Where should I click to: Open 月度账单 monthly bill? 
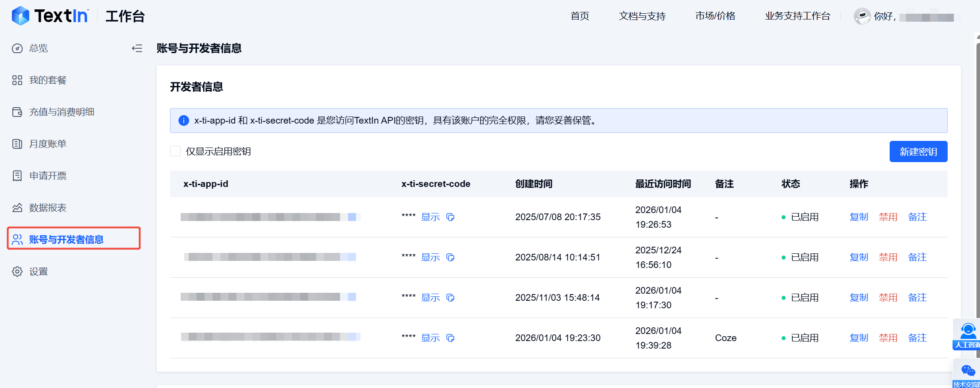coord(47,144)
